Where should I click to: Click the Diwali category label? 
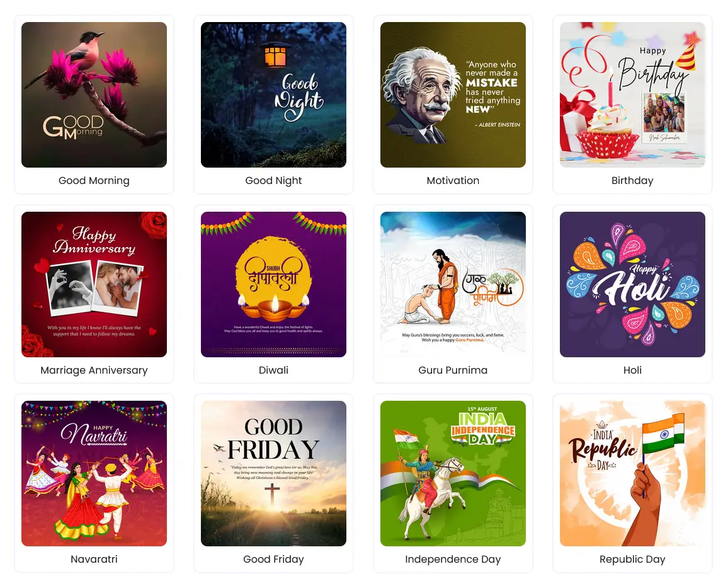273,371
